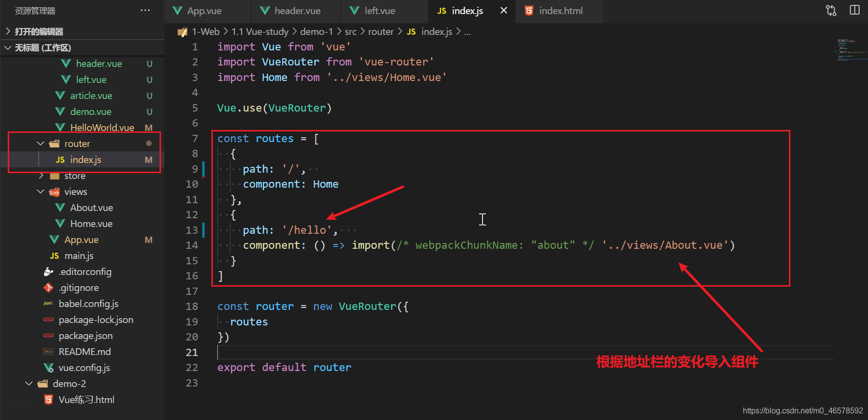Click breadcrumb segment demo-1
The width and height of the screenshot is (868, 420).
pos(317,32)
